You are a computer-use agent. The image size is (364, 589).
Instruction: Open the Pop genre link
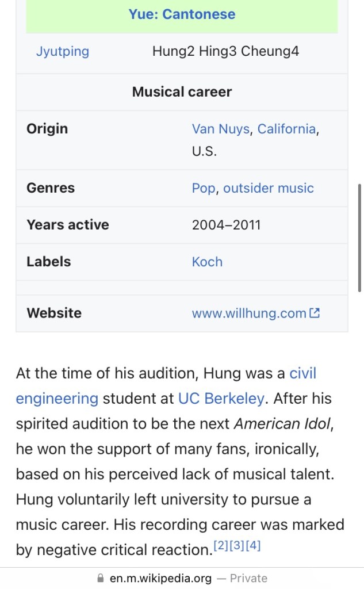(204, 188)
